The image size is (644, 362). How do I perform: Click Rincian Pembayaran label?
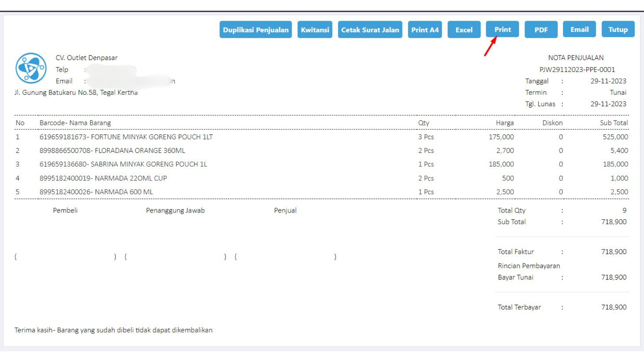[x=529, y=266]
